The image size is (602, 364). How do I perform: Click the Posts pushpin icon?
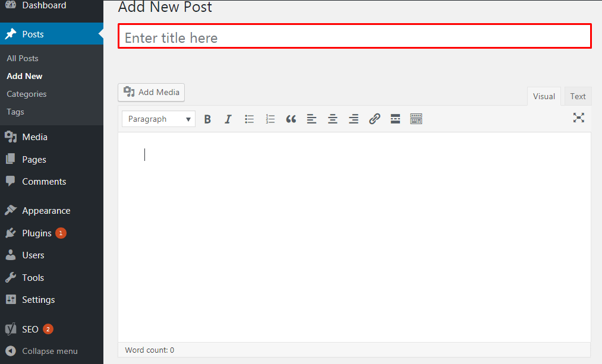pos(11,34)
